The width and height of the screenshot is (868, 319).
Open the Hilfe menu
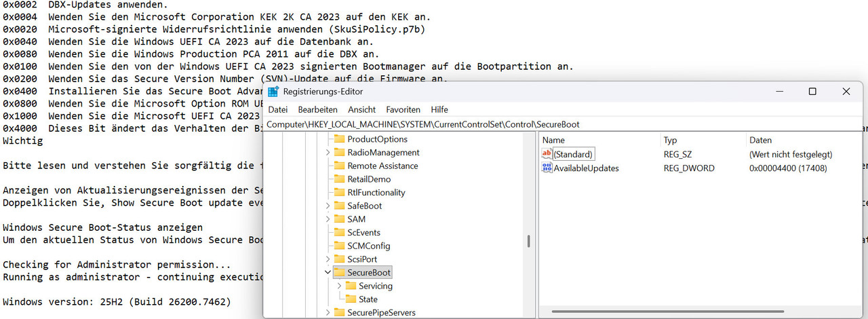click(x=439, y=109)
